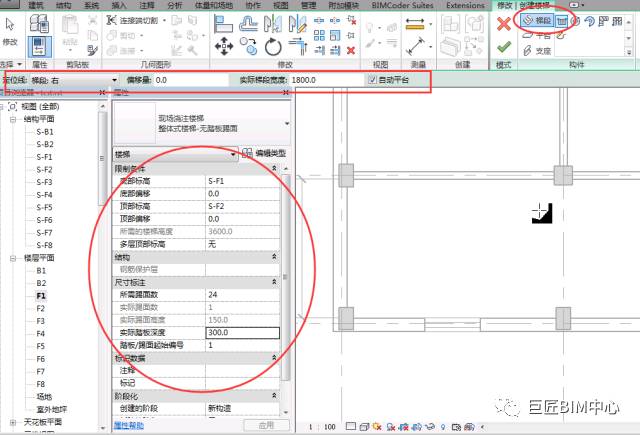Select the Trim/Extend to Corner tool
This screenshot has width=640, height=435.
tap(298, 46)
